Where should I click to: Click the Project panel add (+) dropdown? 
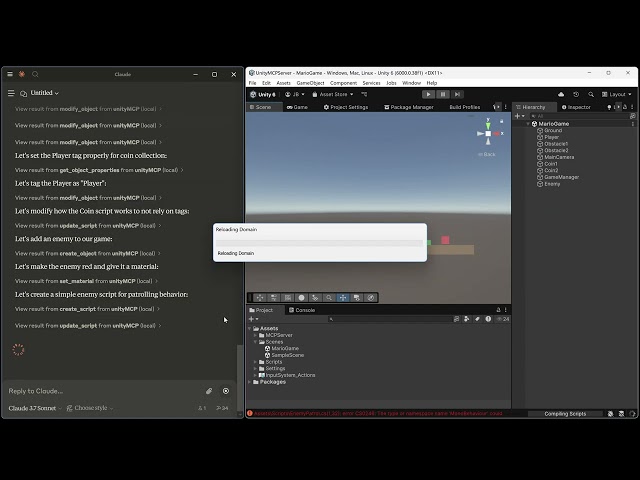click(253, 319)
